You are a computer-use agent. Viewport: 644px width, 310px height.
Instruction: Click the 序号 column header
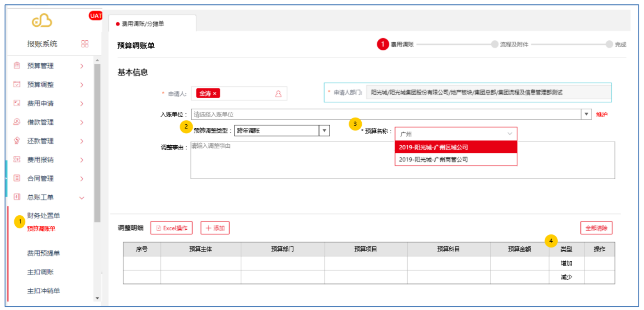pos(142,249)
